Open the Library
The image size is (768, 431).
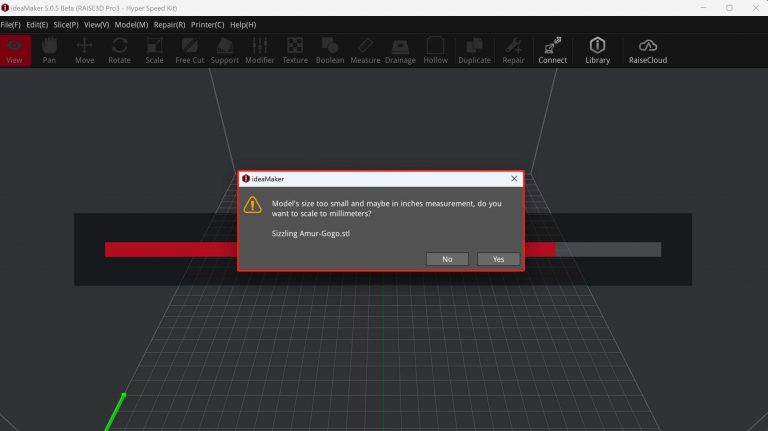(x=598, y=50)
